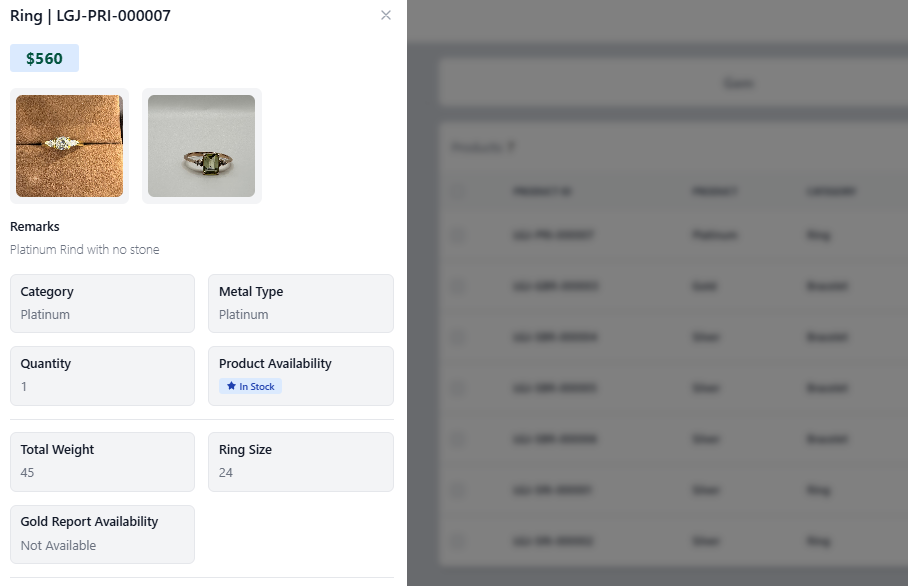This screenshot has height=586, width=908.
Task: Click the Category column header in the table
Action: (x=830, y=191)
